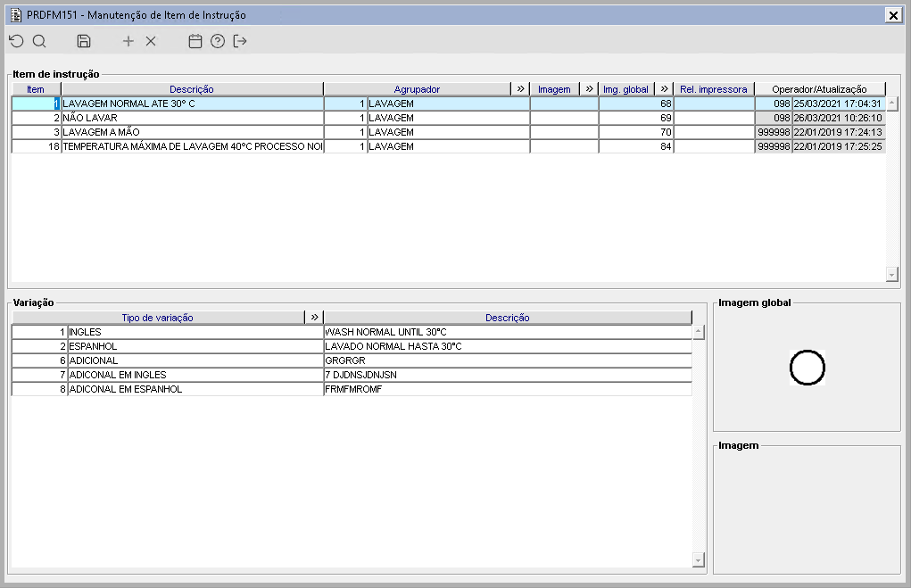Click the undo/refresh toolbar icon
The image size is (911, 588).
point(16,41)
